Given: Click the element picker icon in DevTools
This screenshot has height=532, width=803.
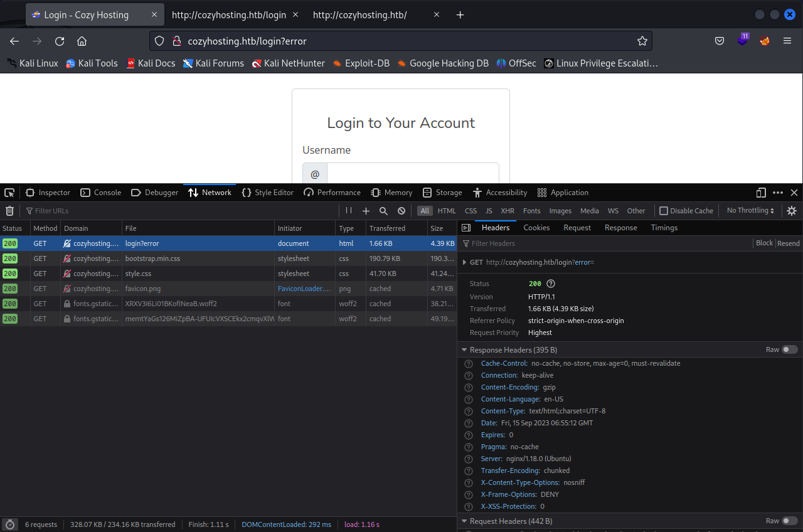Looking at the screenshot, I should tap(9, 193).
